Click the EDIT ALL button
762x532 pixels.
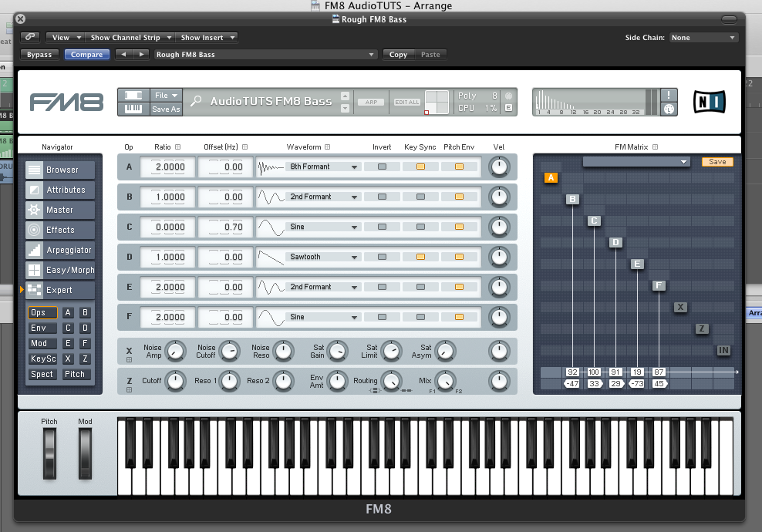pos(406,102)
